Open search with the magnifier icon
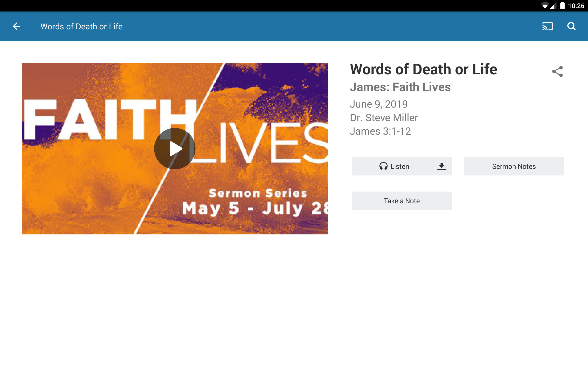Viewport: 588px width, 367px height. (571, 26)
